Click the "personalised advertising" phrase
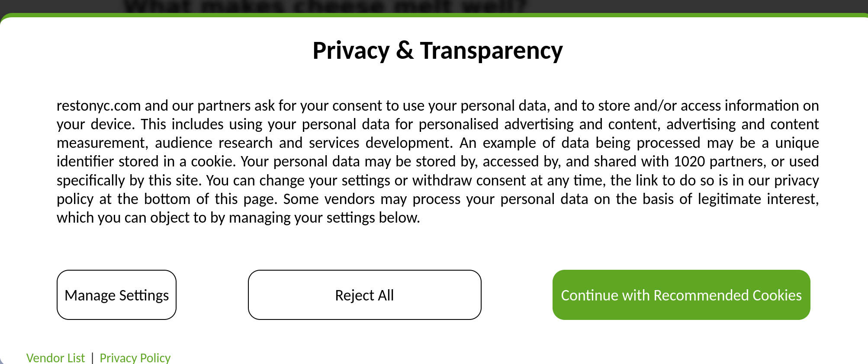The image size is (868, 364). pos(496,124)
